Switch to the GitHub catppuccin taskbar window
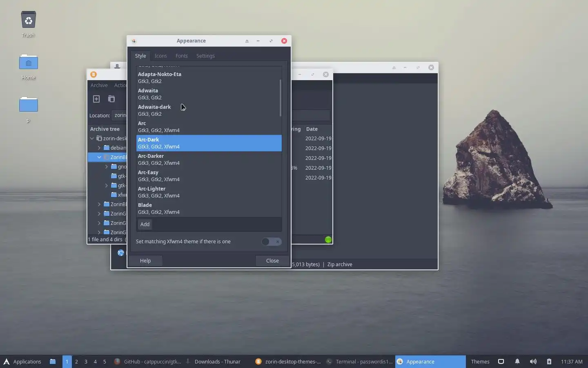 147,361
